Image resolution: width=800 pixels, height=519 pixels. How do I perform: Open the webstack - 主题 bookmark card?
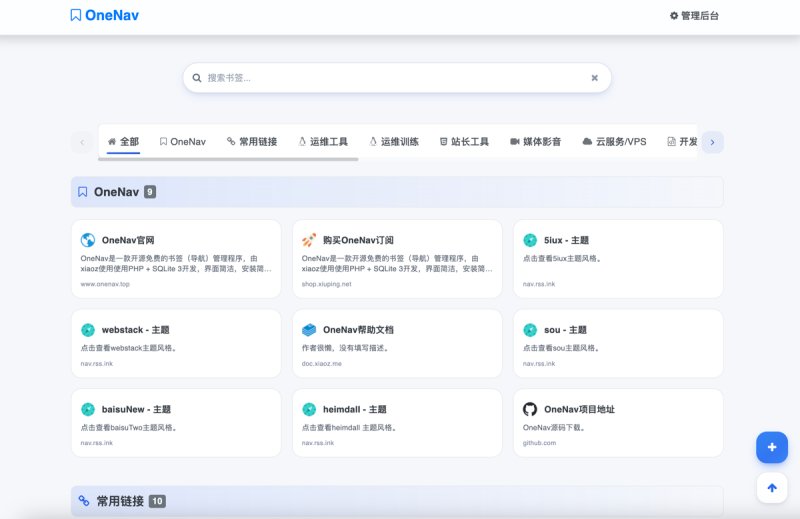[x=176, y=343]
